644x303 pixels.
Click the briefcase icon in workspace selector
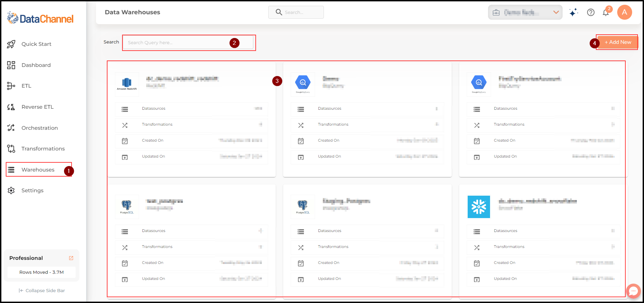496,13
